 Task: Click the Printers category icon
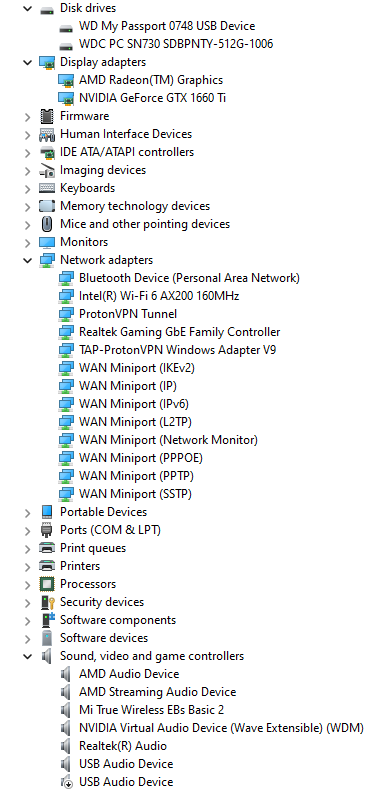(x=47, y=566)
